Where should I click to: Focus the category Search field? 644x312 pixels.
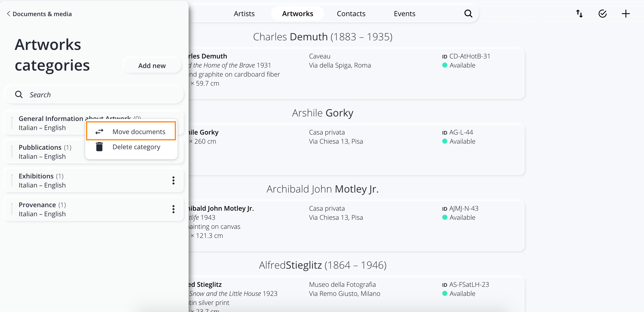[94, 95]
